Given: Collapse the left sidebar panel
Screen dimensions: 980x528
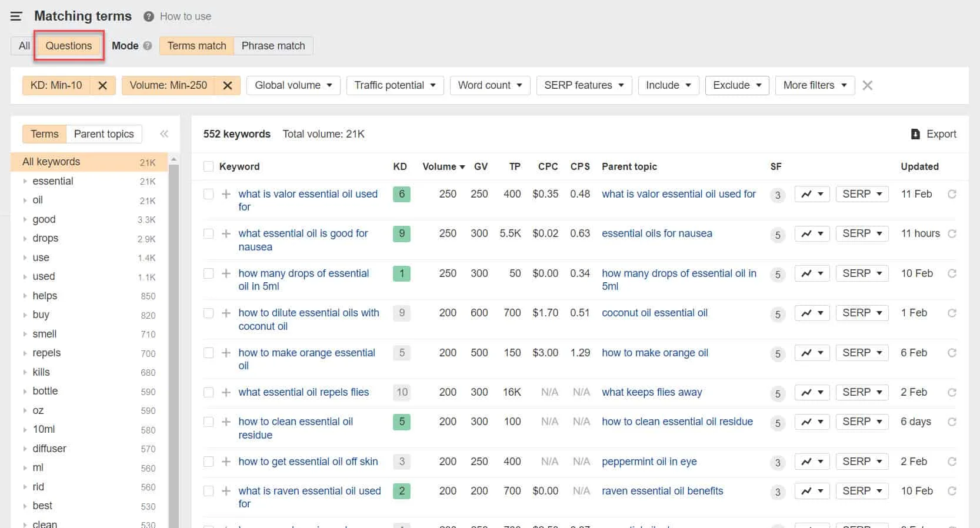Looking at the screenshot, I should click(164, 134).
